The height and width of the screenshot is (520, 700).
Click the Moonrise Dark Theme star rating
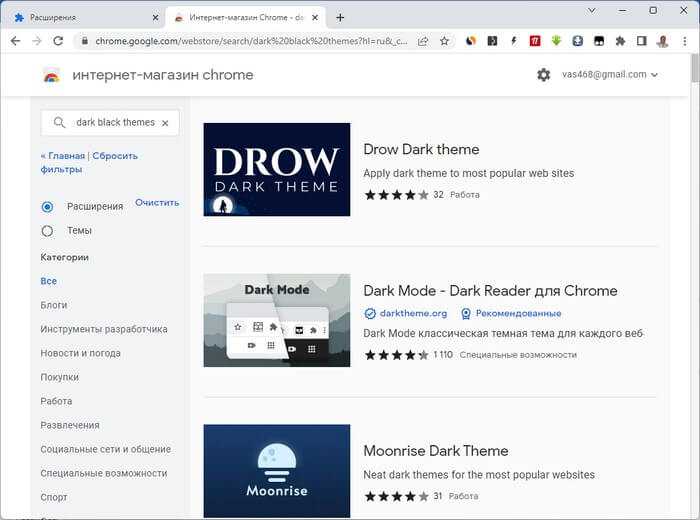coord(396,496)
